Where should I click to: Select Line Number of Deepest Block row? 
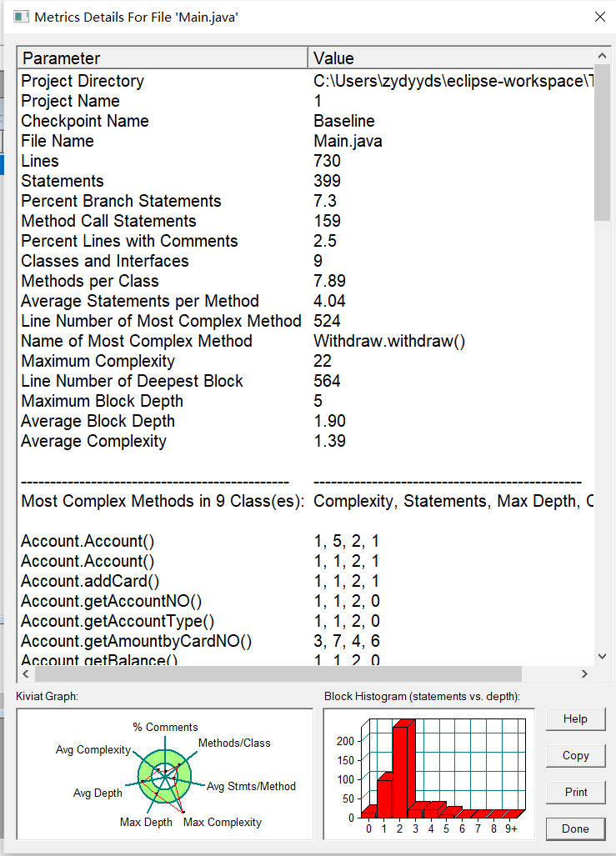click(x=306, y=381)
